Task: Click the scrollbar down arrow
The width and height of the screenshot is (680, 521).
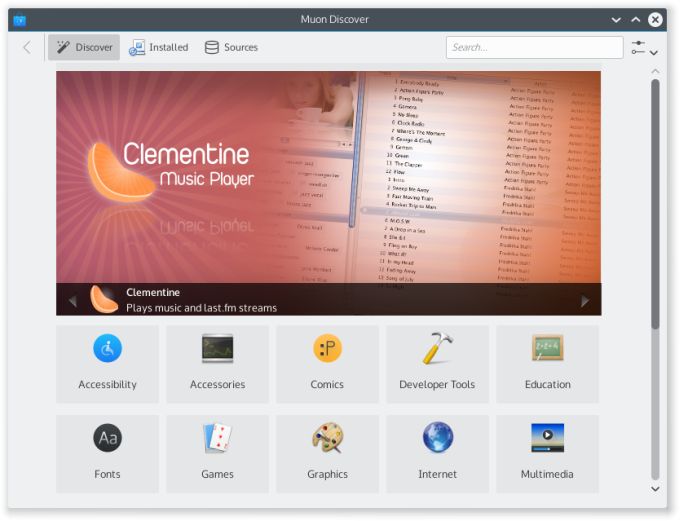Action: click(x=655, y=489)
